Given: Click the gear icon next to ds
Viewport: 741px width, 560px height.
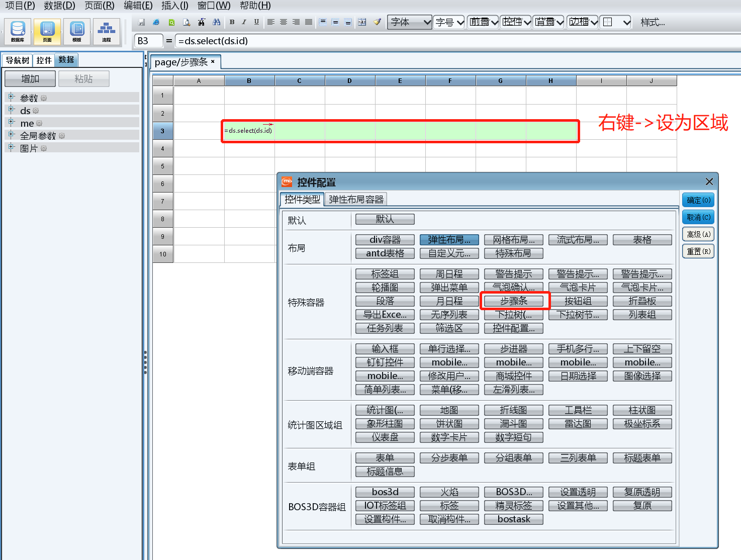Looking at the screenshot, I should pyautogui.click(x=36, y=111).
